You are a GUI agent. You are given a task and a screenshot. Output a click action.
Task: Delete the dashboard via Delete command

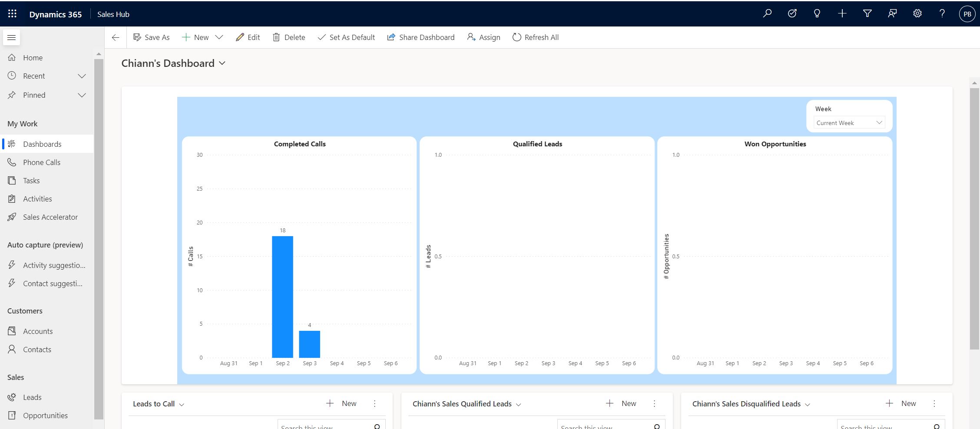tap(289, 37)
